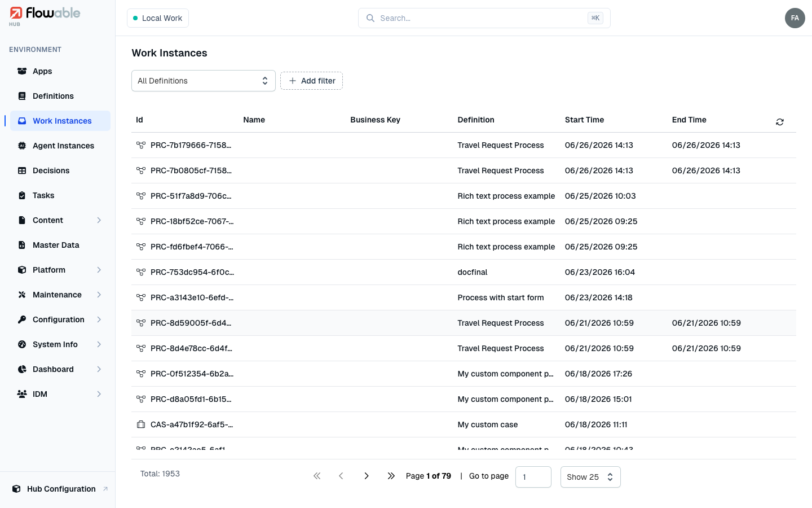812x508 pixels.
Task: Click the Hub Configuration cube icon
Action: (x=16, y=489)
